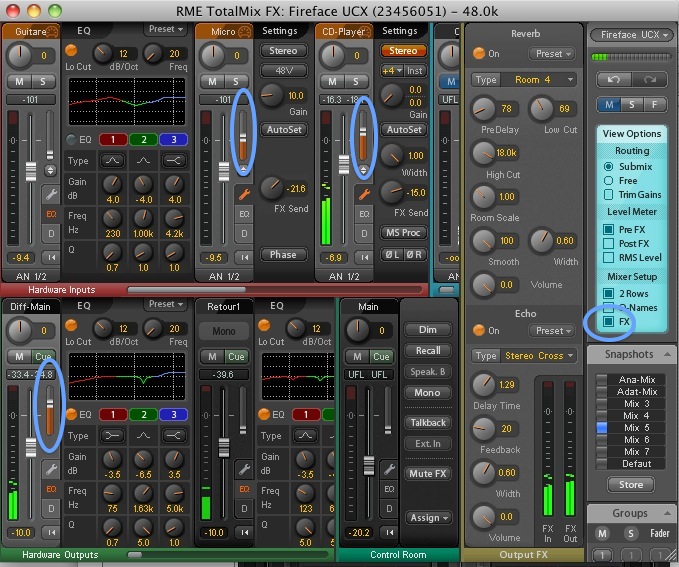Open the wrench settings of Micro channel
Screen dimensions: 679x567
point(244,194)
